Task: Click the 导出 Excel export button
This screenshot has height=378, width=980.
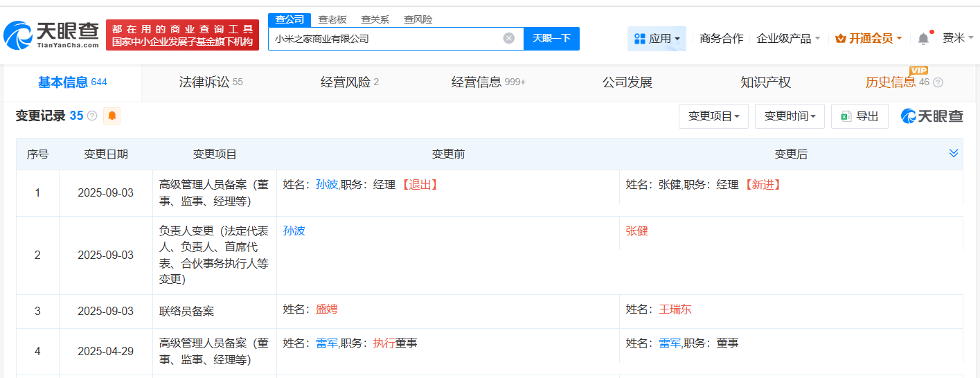Action: [859, 116]
